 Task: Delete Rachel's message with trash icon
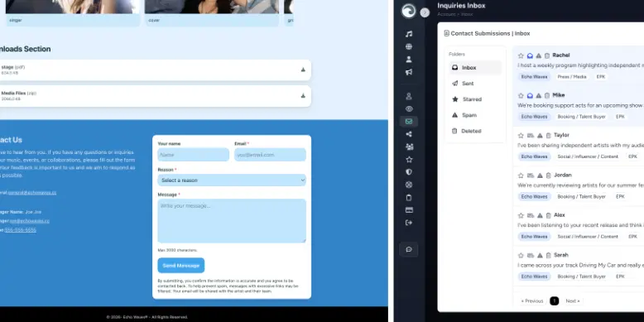pyautogui.click(x=547, y=55)
